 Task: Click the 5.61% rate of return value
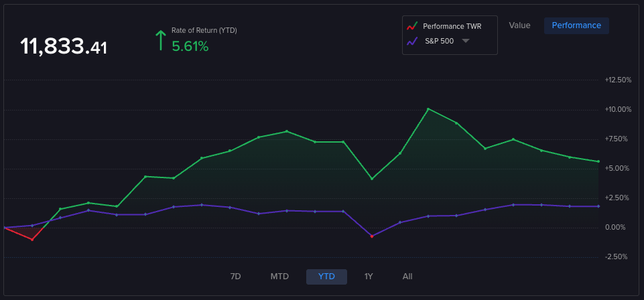coord(190,46)
